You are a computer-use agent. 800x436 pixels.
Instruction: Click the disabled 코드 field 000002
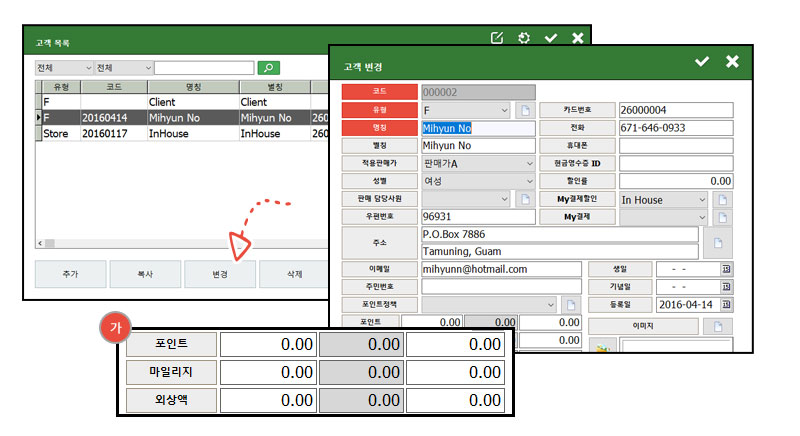478,92
